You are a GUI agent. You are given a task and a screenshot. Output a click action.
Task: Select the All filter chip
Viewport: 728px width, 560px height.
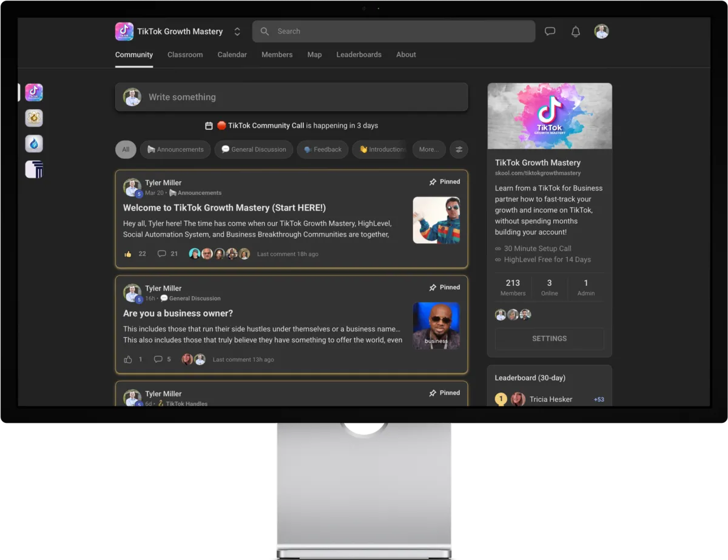pos(126,149)
